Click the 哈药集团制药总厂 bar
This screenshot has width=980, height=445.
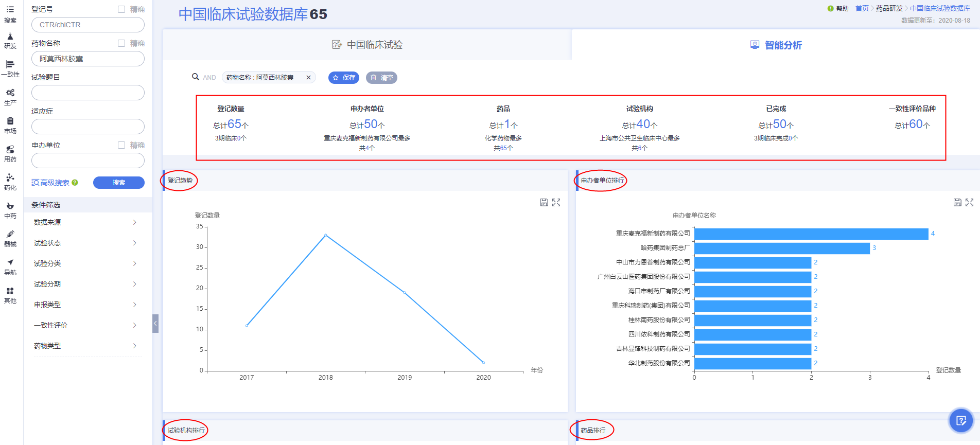click(x=782, y=248)
